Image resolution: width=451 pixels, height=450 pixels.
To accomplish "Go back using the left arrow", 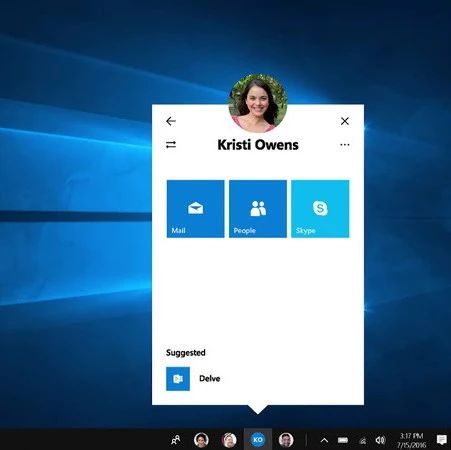I will click(x=171, y=121).
